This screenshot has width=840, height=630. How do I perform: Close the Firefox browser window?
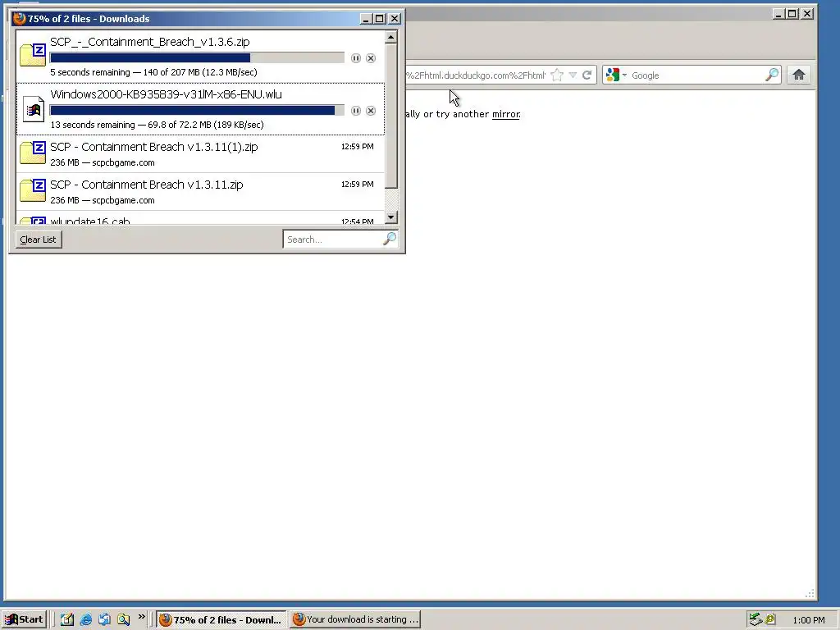(x=807, y=14)
